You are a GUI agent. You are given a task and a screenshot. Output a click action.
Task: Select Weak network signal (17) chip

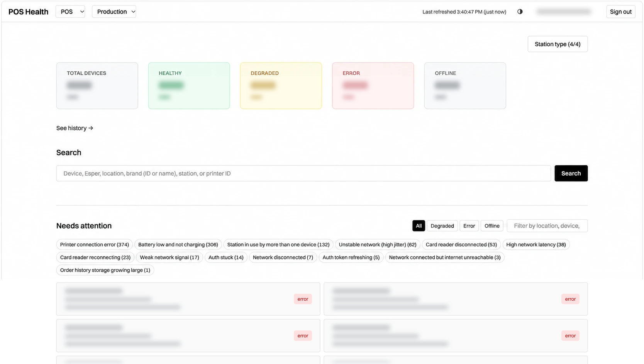click(x=169, y=257)
